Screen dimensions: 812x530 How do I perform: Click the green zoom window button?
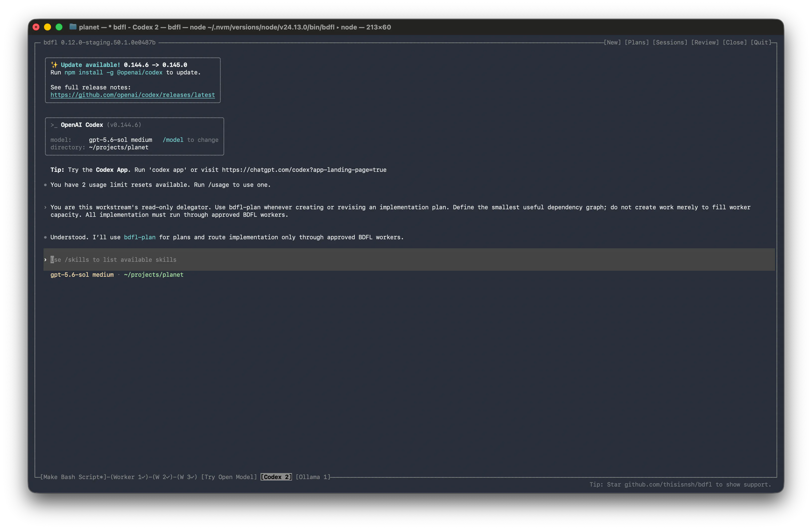tap(59, 27)
